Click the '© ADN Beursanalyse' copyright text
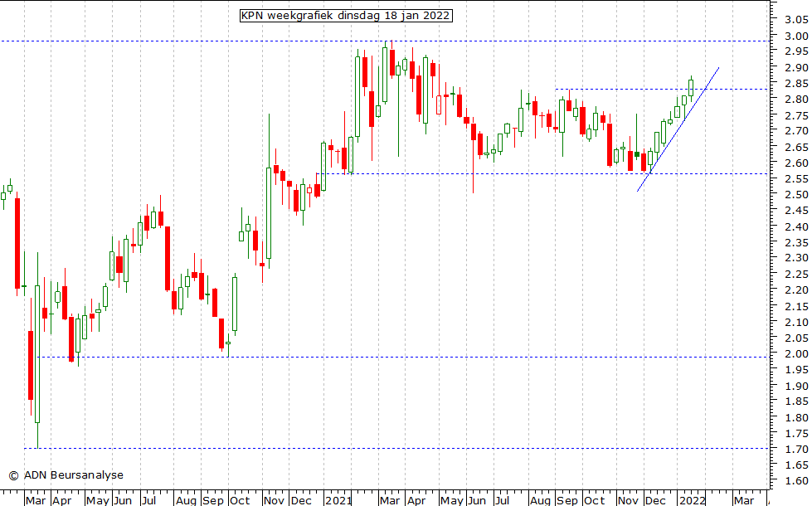 [66, 475]
